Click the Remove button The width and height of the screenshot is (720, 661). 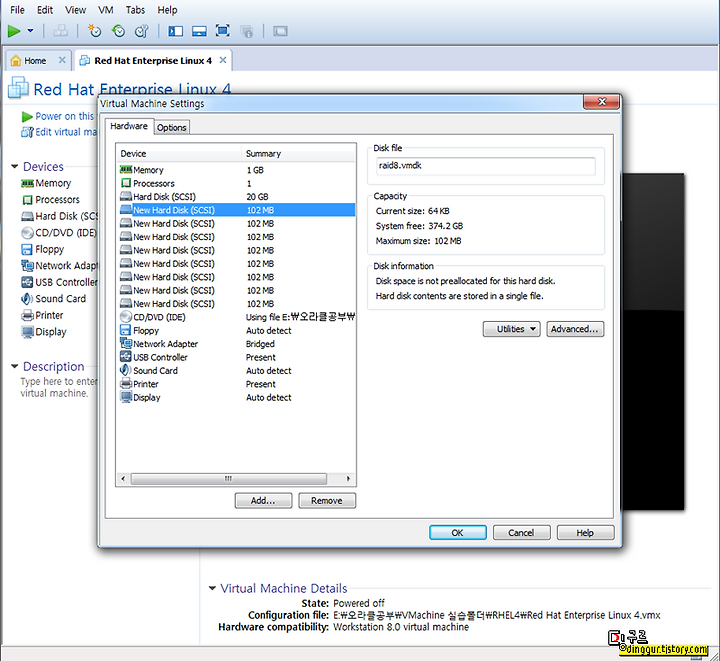point(327,501)
